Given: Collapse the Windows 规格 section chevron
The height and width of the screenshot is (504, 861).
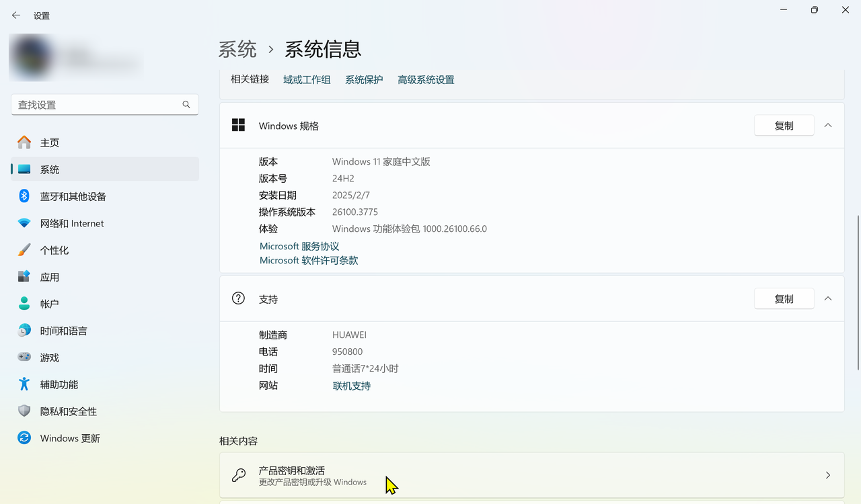Looking at the screenshot, I should point(828,126).
